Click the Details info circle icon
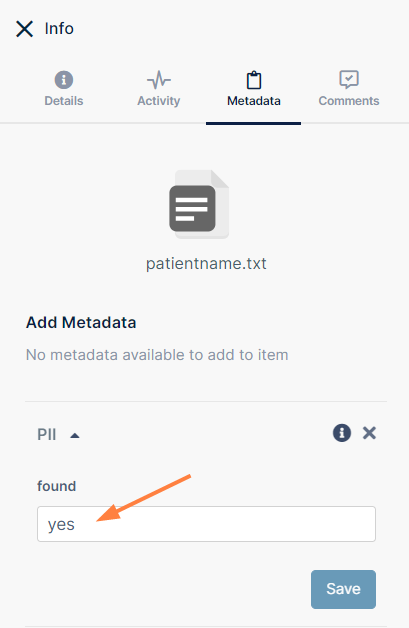Viewport: 409px width, 628px height. [64, 80]
